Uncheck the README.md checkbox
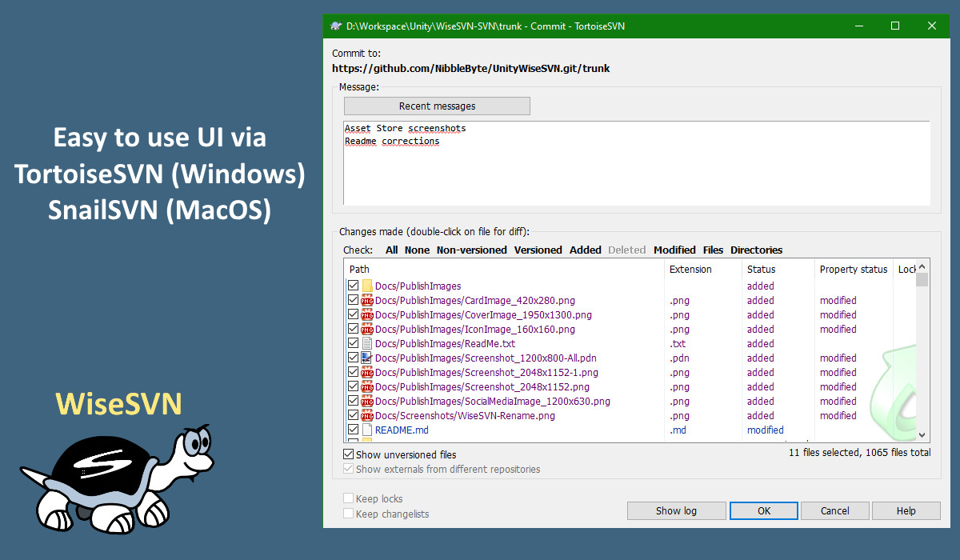The height and width of the screenshot is (560, 960). 353,430
